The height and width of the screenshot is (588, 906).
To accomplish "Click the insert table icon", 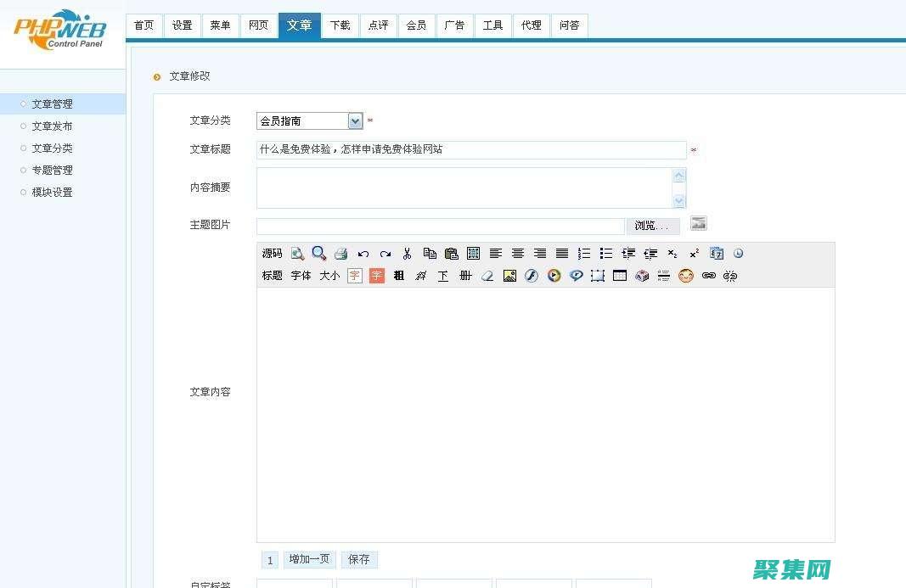I will pyautogui.click(x=619, y=276).
